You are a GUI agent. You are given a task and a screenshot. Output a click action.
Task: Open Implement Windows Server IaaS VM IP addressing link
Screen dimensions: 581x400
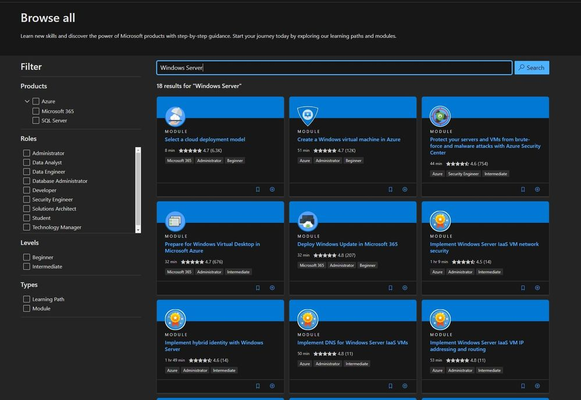tap(477, 346)
